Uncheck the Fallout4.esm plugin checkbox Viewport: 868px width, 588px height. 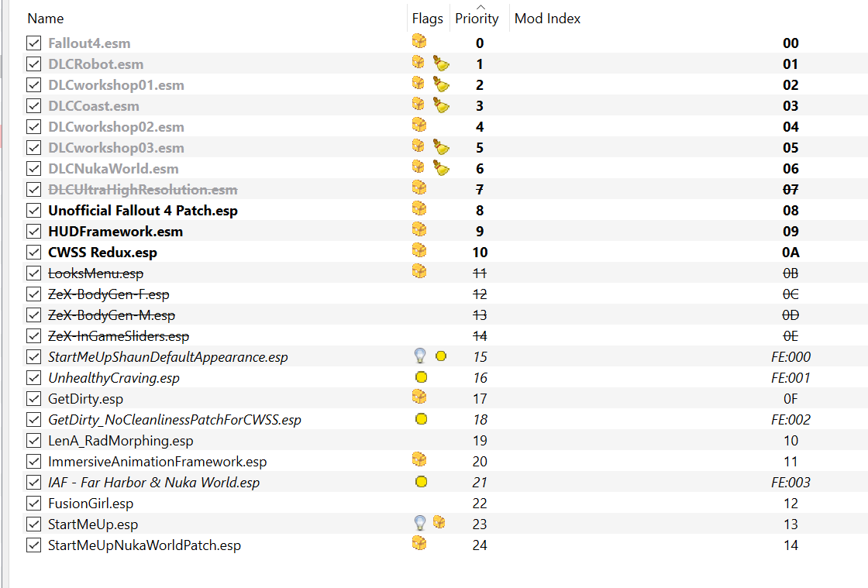click(34, 43)
